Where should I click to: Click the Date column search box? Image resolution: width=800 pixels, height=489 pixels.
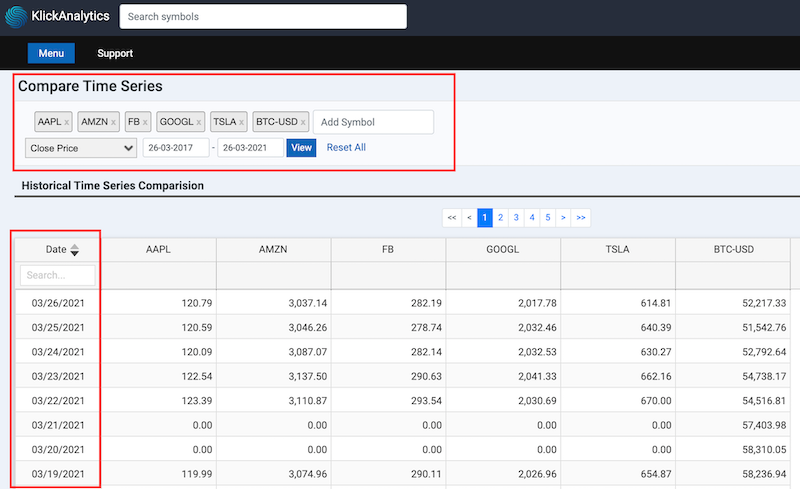pyautogui.click(x=58, y=275)
